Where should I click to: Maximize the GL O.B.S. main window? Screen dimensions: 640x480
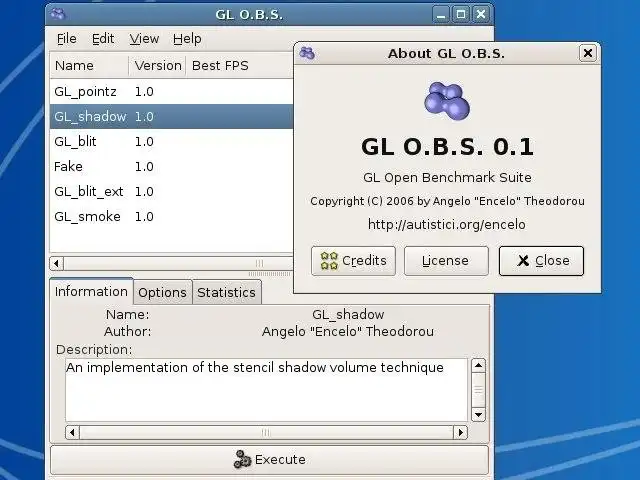tap(461, 15)
